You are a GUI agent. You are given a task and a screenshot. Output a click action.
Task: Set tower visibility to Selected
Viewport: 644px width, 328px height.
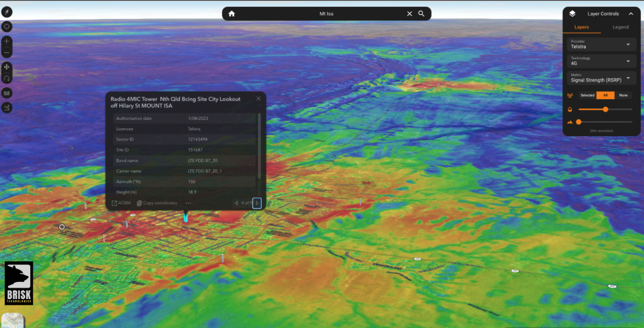(587, 95)
